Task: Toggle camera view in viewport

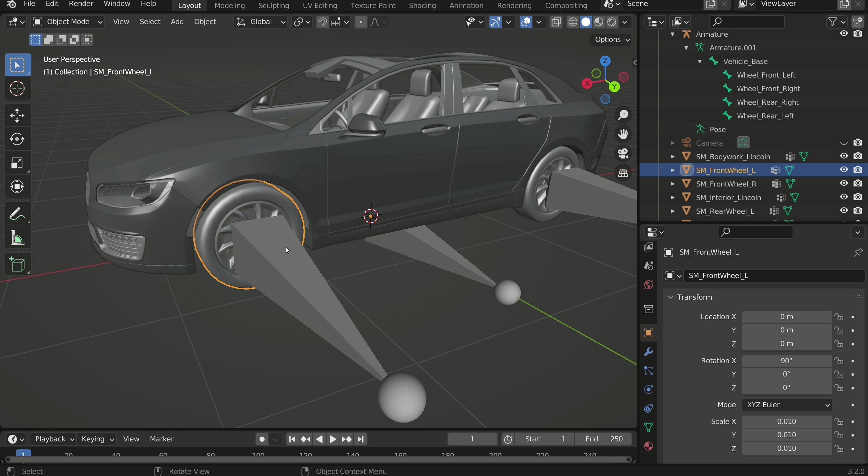Action: 623,154
